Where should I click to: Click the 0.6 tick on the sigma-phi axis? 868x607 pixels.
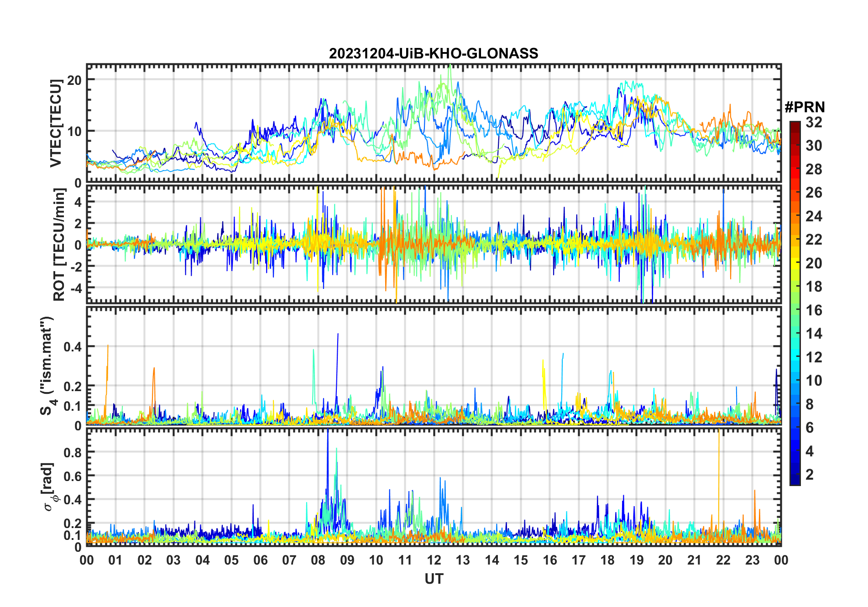[72, 476]
